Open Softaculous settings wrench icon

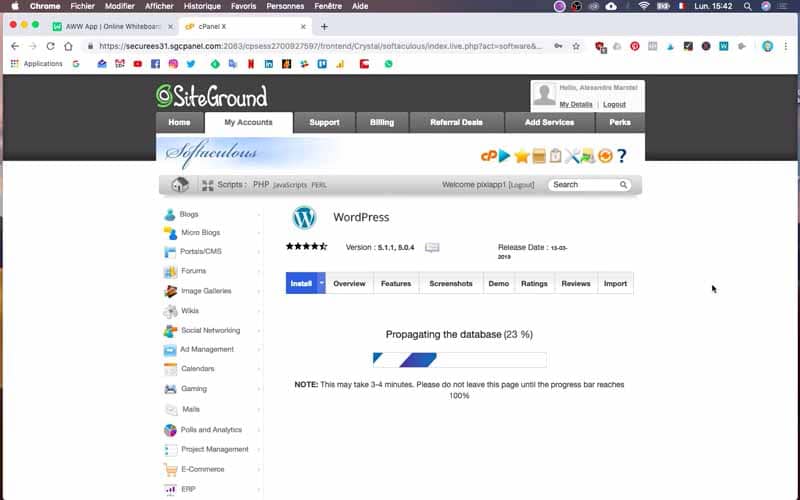coord(571,156)
